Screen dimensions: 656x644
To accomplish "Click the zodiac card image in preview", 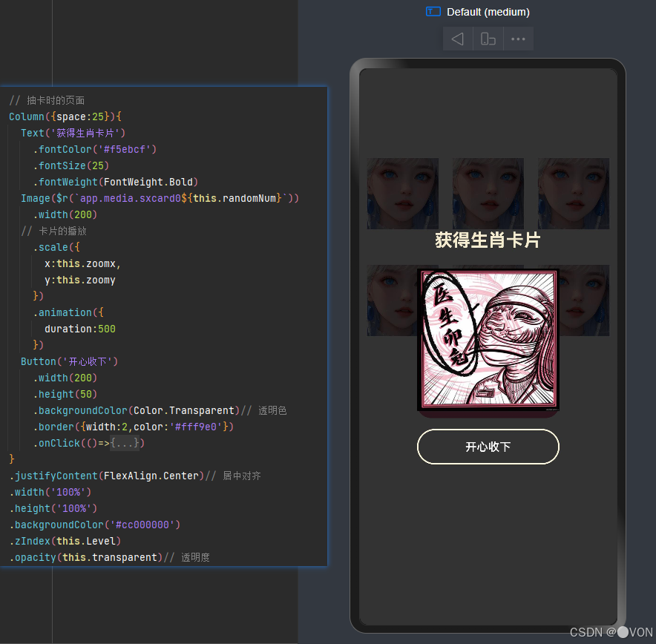I will [x=488, y=341].
